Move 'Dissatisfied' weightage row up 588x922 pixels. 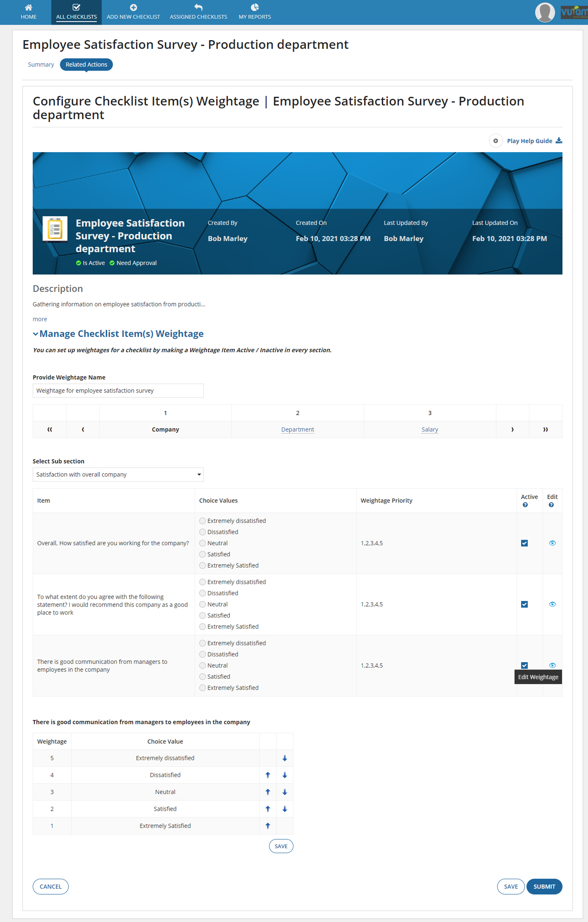(268, 775)
